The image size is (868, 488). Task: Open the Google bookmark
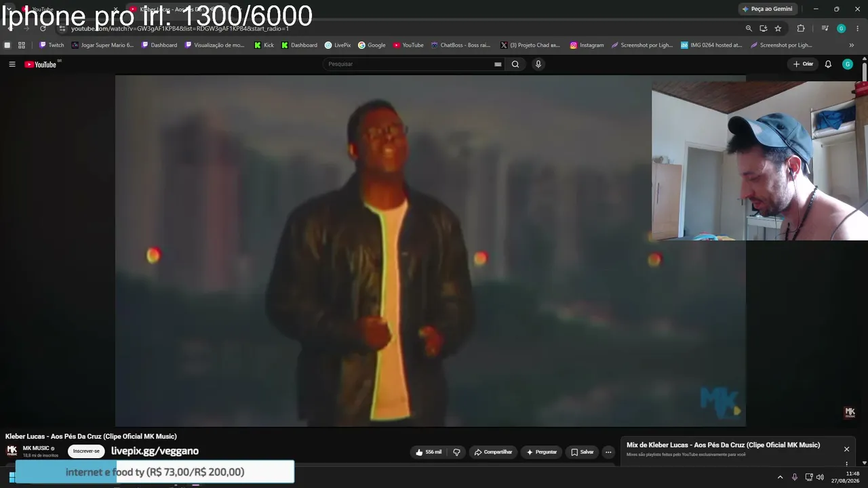[x=372, y=45]
